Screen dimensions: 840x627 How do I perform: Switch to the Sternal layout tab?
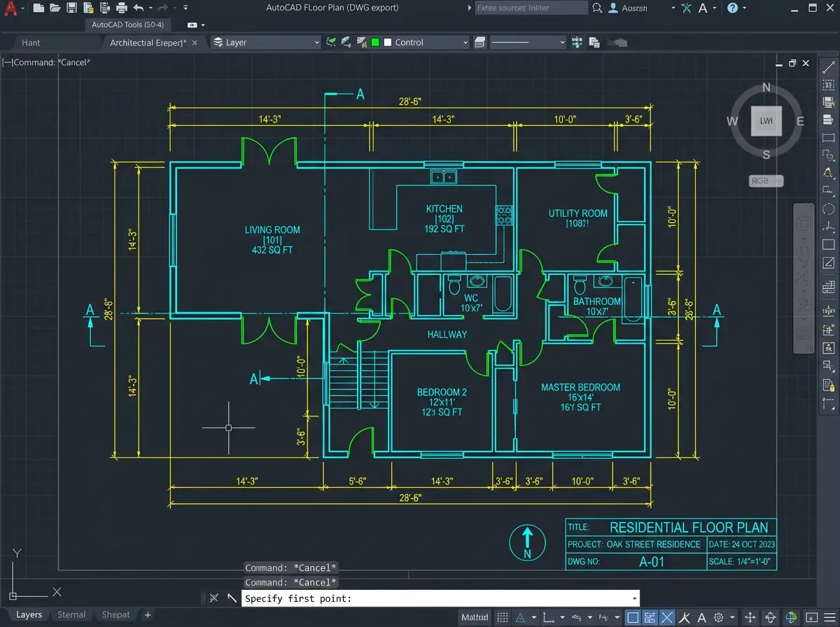pyautogui.click(x=71, y=615)
